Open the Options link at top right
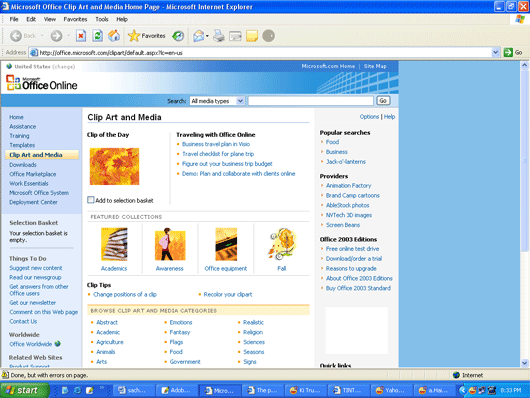This screenshot has height=398, width=530. (369, 117)
